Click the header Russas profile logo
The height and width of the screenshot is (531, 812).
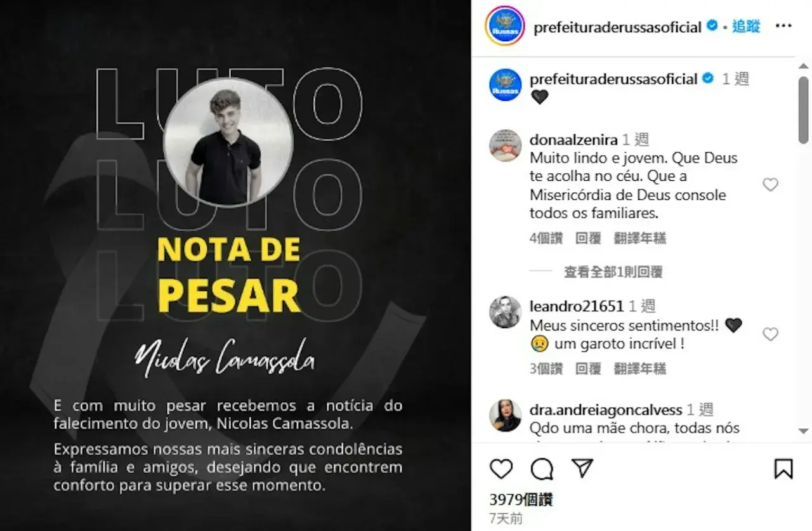(505, 26)
